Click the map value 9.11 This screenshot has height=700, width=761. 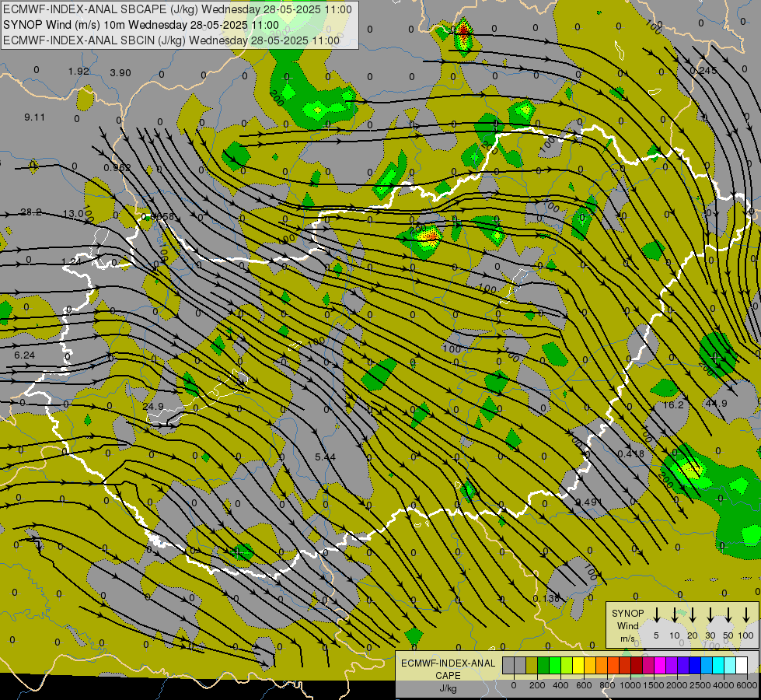34,117
